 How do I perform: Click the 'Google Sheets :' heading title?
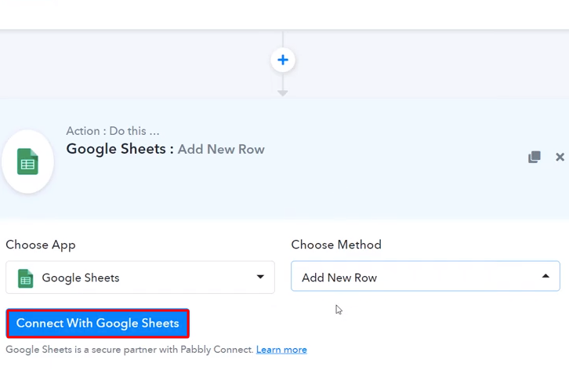click(x=120, y=149)
